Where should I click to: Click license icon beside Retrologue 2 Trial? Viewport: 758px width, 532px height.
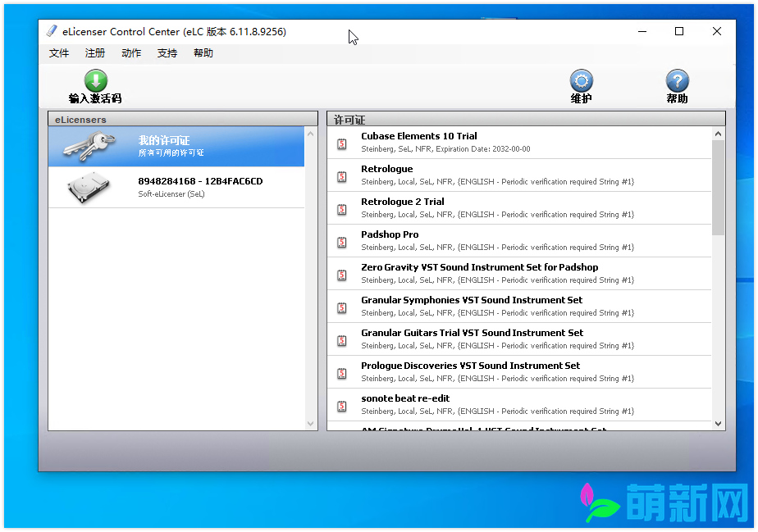tap(342, 209)
